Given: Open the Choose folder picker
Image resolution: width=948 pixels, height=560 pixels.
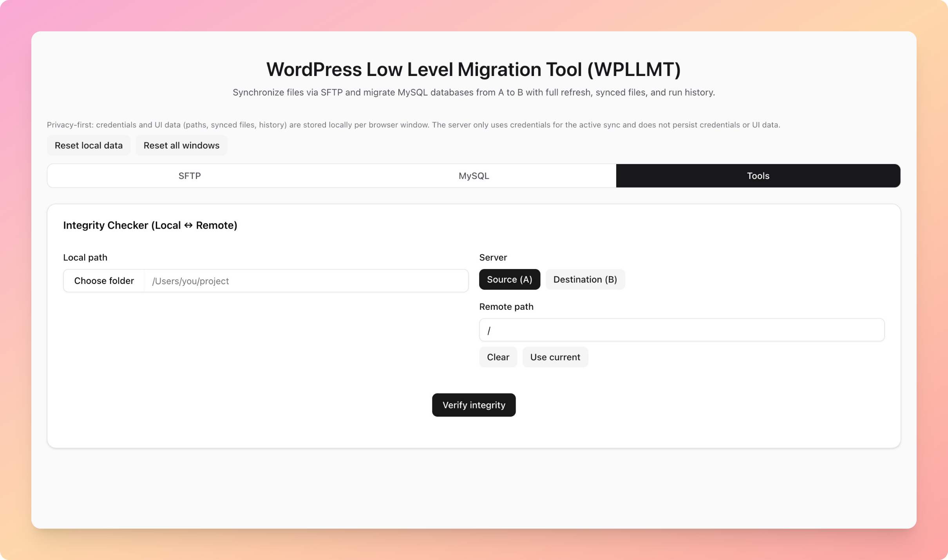Looking at the screenshot, I should 104,281.
